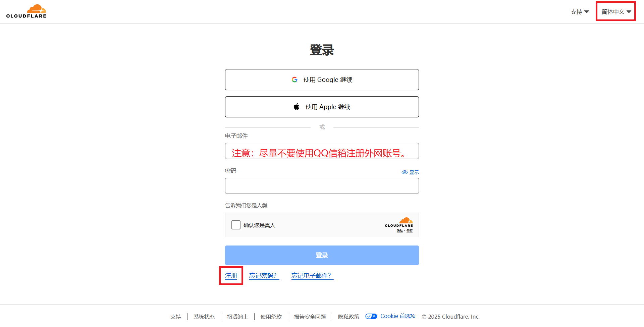
Task: Open the 支持 dropdown in header
Action: [x=580, y=12]
